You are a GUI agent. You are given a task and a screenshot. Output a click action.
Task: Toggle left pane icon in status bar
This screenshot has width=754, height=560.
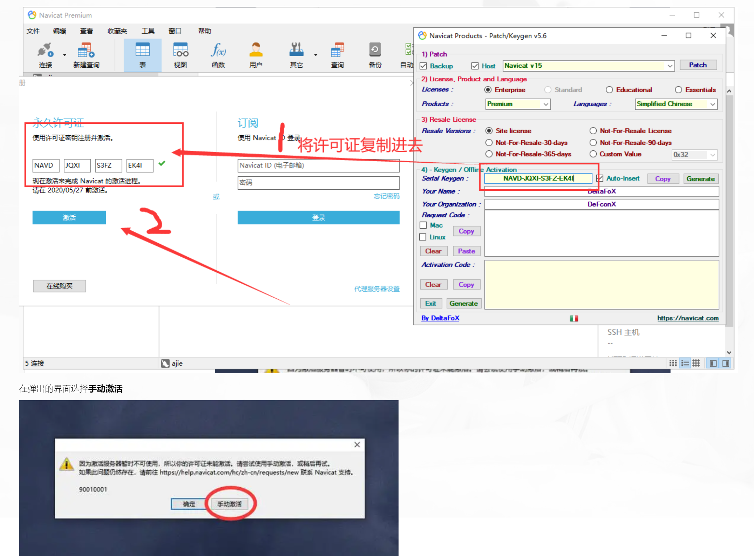pos(713,363)
